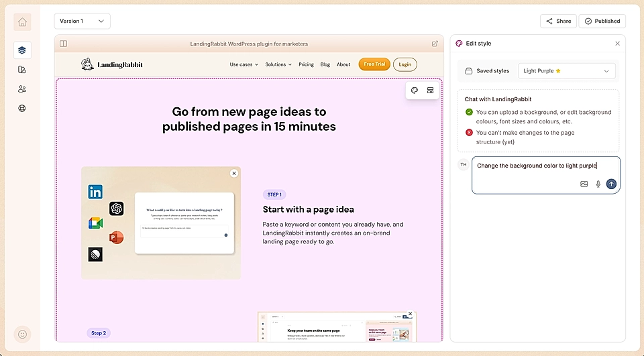Image resolution: width=644 pixels, height=356 pixels.
Task: Remove the Step 2 screenshot image
Action: (x=410, y=314)
